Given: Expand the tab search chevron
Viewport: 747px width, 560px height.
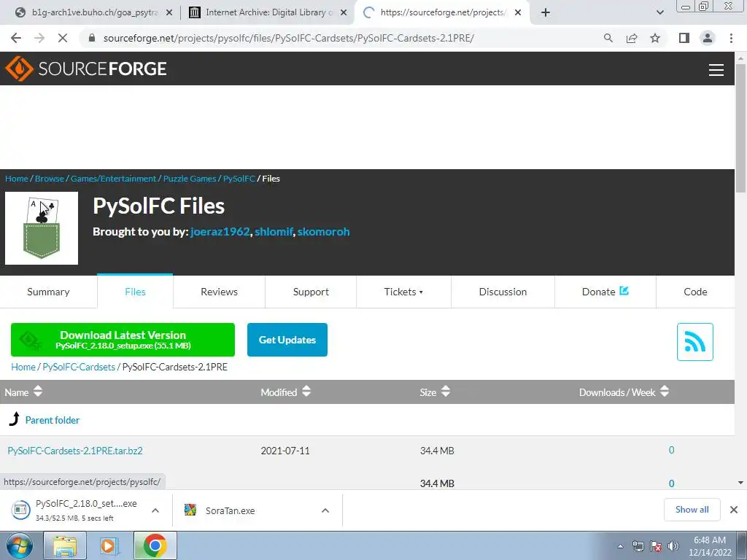Looking at the screenshot, I should (x=659, y=12).
